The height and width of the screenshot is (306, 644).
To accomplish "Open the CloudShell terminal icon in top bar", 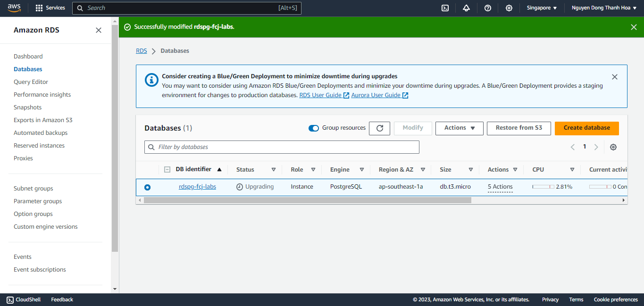I will pos(445,8).
